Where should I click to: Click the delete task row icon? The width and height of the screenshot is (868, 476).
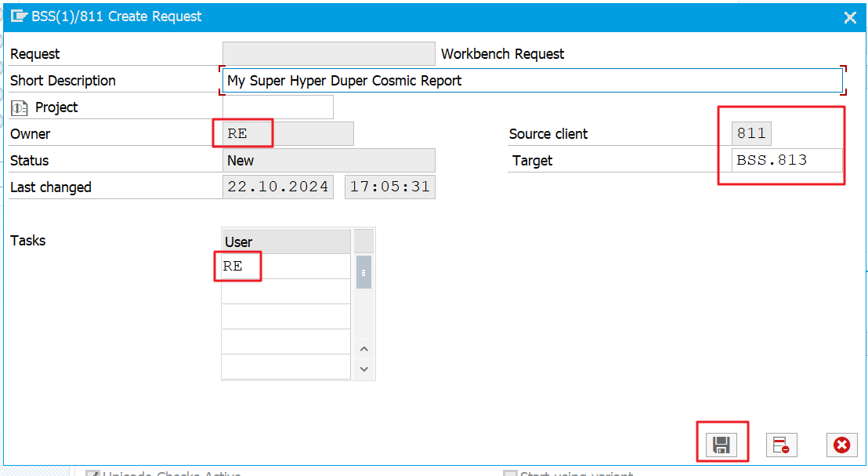point(780,445)
